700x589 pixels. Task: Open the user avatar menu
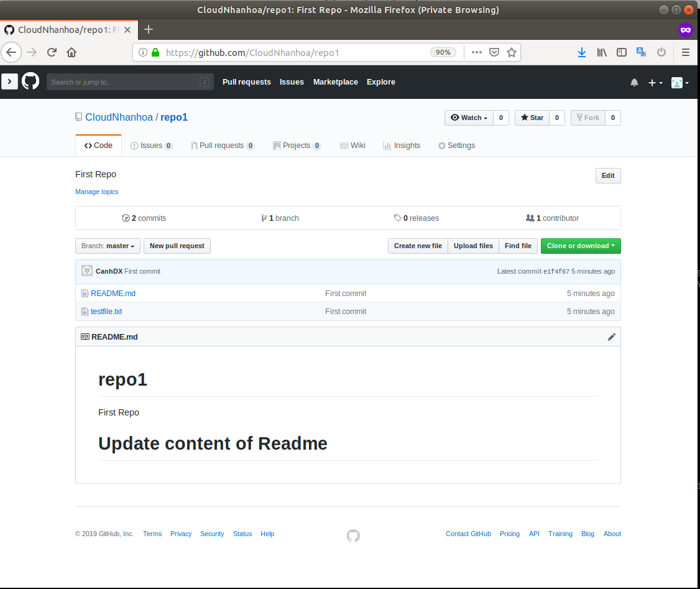point(680,83)
